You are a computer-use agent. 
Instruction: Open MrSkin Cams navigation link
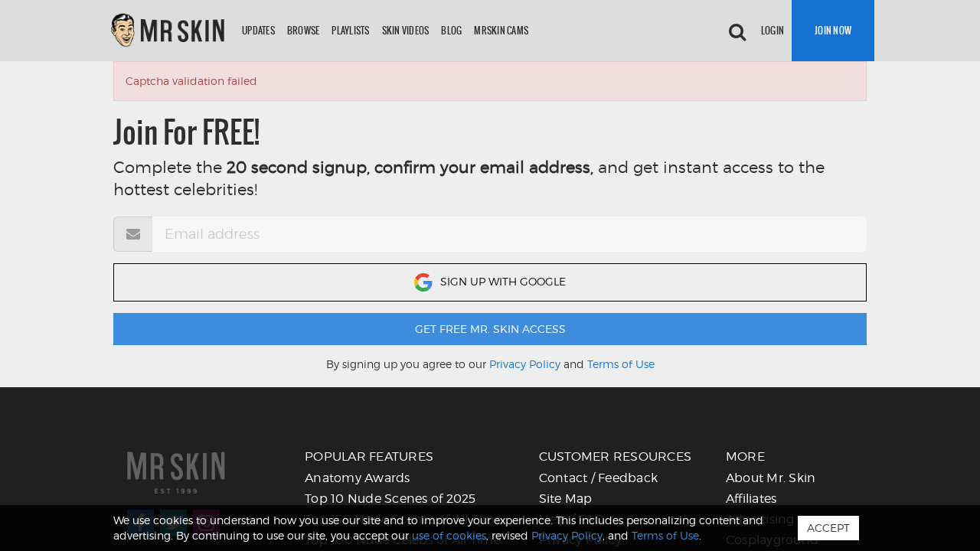[501, 31]
